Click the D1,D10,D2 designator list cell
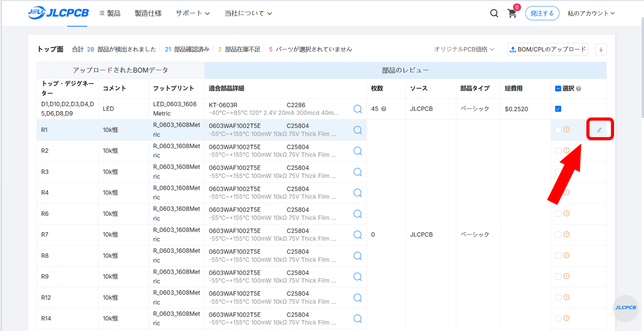Viewport: 644px width, 331px height. (x=68, y=109)
